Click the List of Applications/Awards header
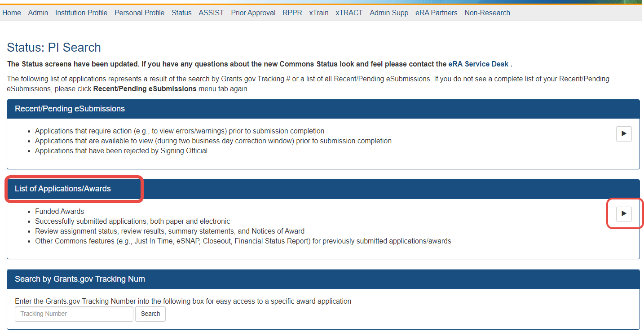 pyautogui.click(x=63, y=189)
